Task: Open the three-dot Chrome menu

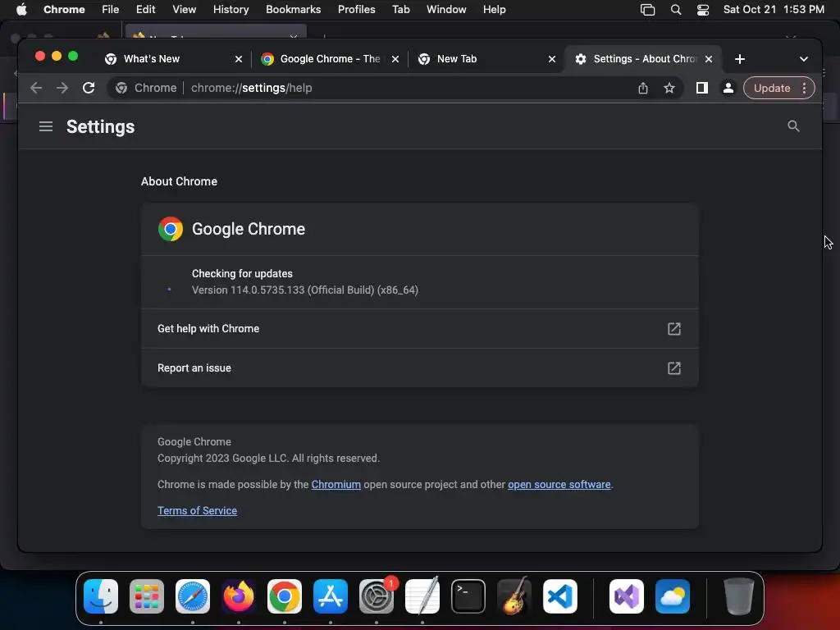Action: (x=804, y=88)
